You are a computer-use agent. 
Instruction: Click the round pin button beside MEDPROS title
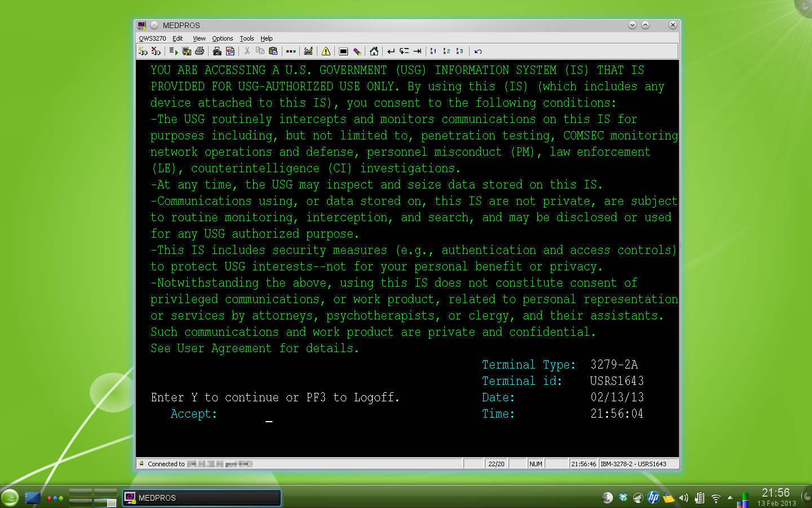(x=155, y=25)
